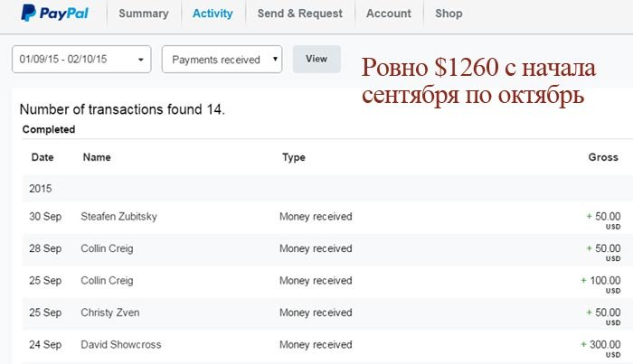The height and width of the screenshot is (364, 633).
Task: Click the Type column header
Action: point(294,157)
